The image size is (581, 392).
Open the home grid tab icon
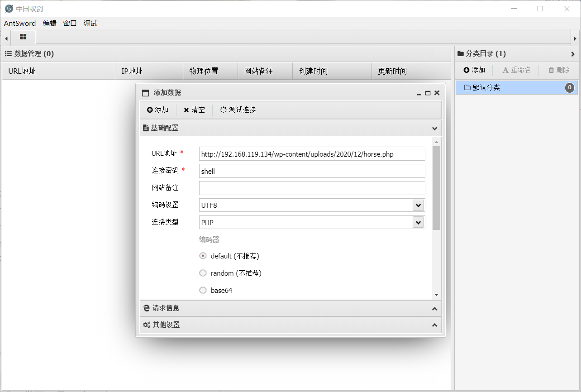click(23, 37)
